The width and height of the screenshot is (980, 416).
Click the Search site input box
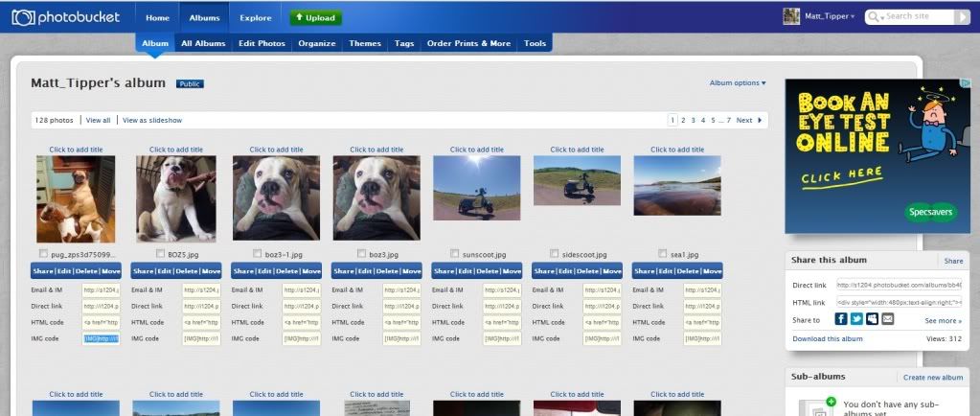coord(920,17)
